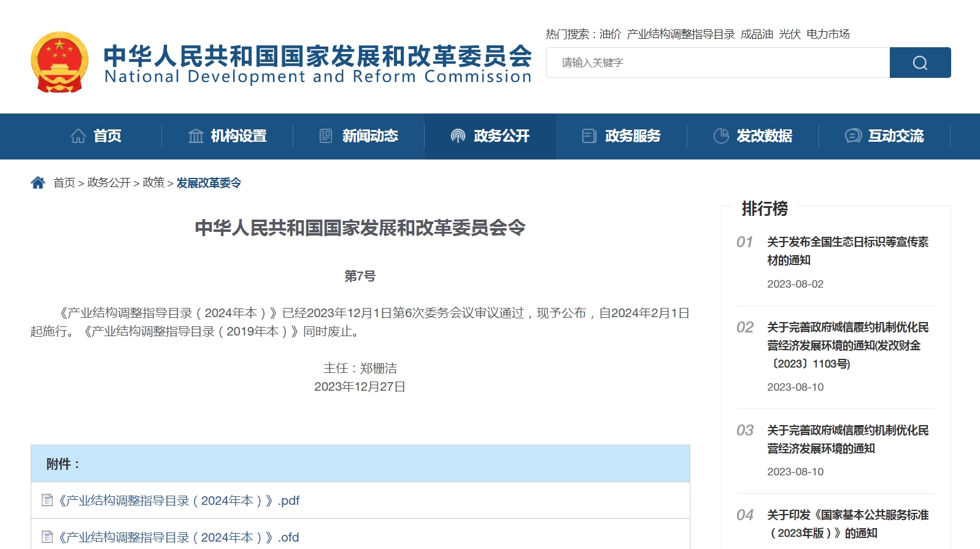Focus the 请输入关键字 search field

(718, 63)
